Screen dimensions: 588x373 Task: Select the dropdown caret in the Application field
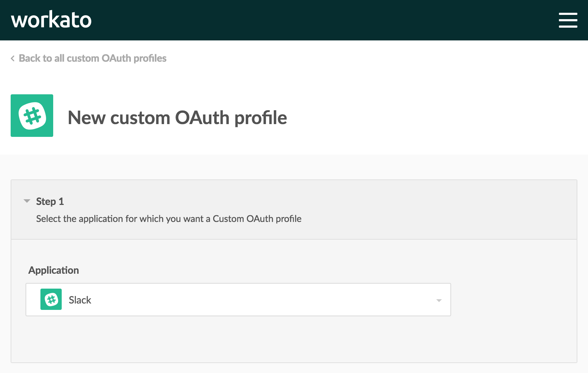pos(439,300)
